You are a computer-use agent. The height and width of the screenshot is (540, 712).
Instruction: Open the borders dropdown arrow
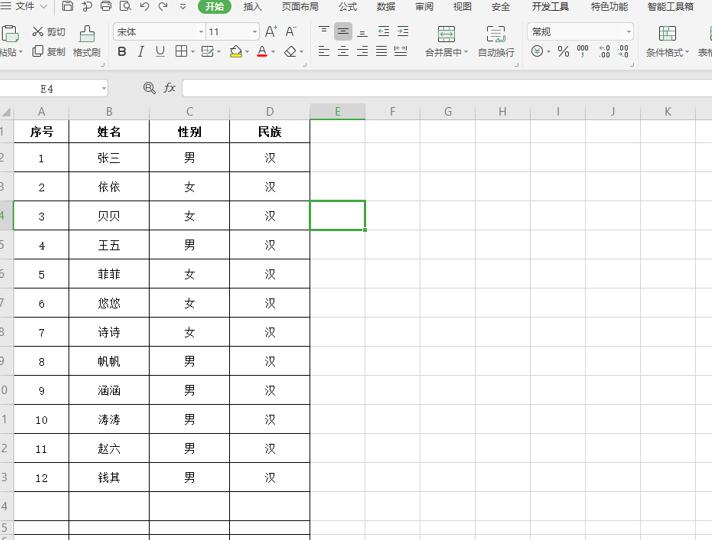[x=193, y=52]
